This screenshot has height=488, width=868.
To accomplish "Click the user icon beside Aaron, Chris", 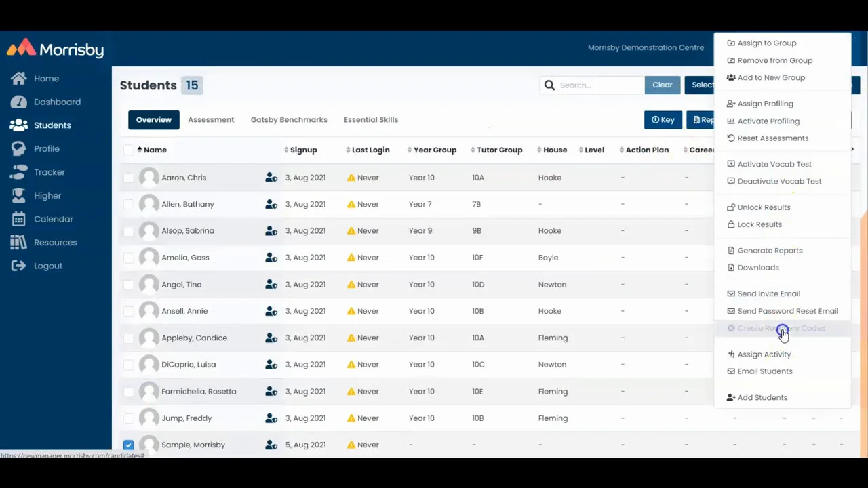I will point(271,178).
